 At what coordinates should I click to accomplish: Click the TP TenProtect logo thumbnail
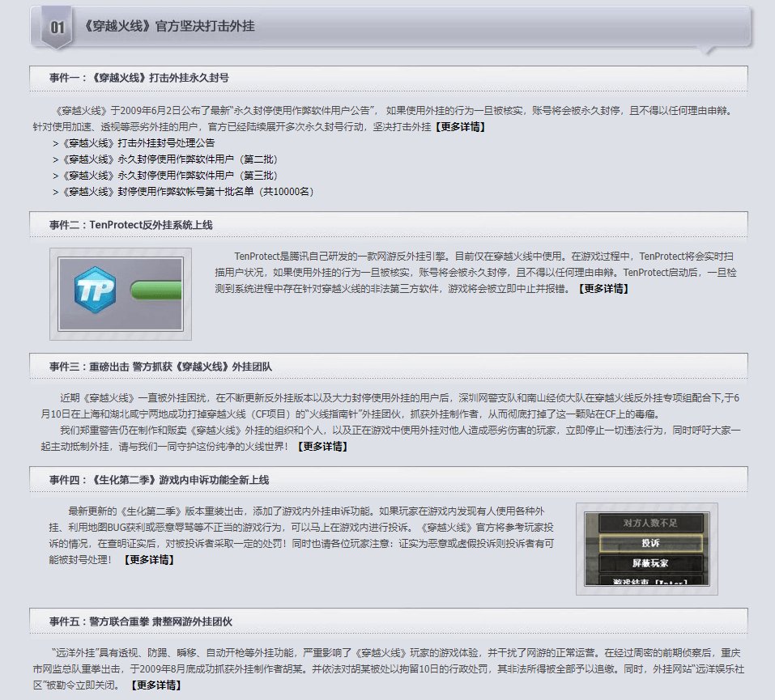[x=121, y=294]
